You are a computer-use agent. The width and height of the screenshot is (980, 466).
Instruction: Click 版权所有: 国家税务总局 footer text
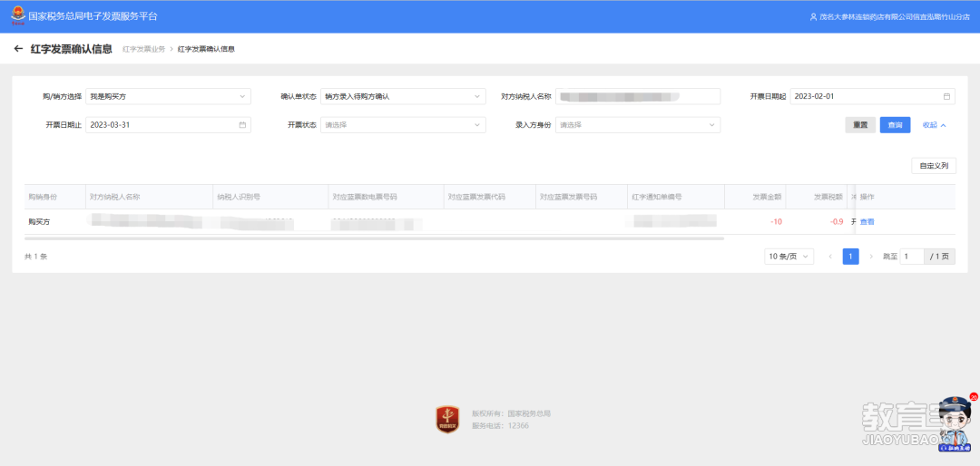pyautogui.click(x=511, y=413)
